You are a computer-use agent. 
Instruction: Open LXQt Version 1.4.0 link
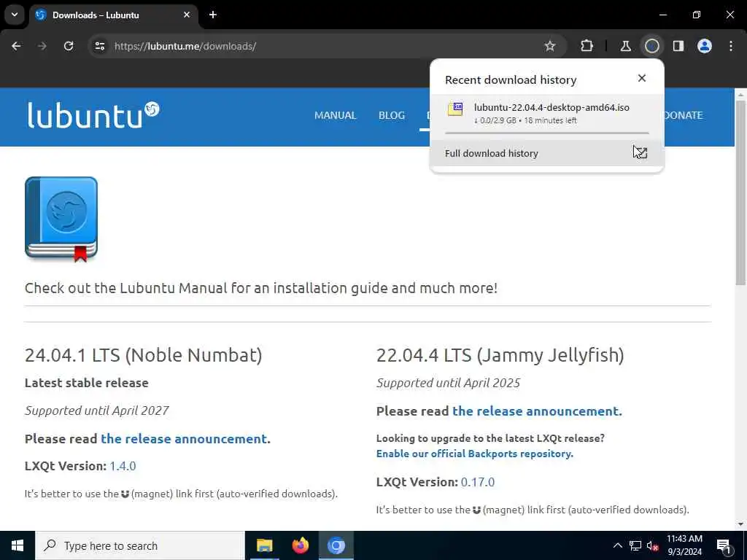coord(123,466)
